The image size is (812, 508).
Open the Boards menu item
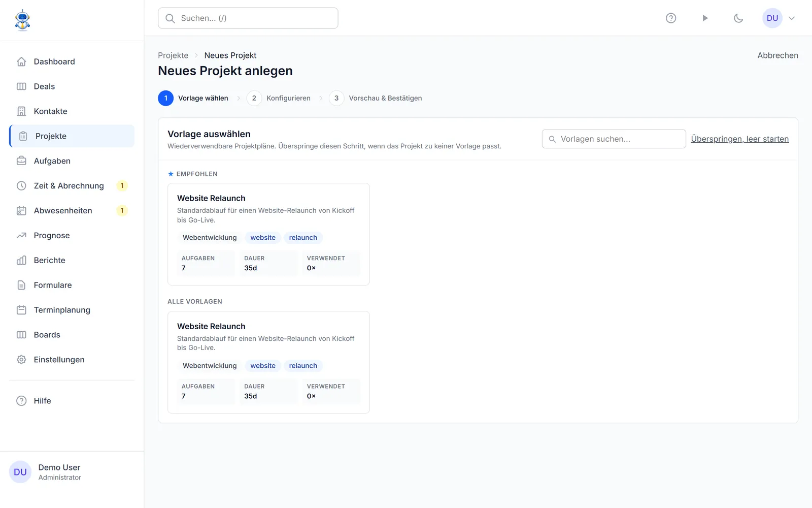pos(72,335)
